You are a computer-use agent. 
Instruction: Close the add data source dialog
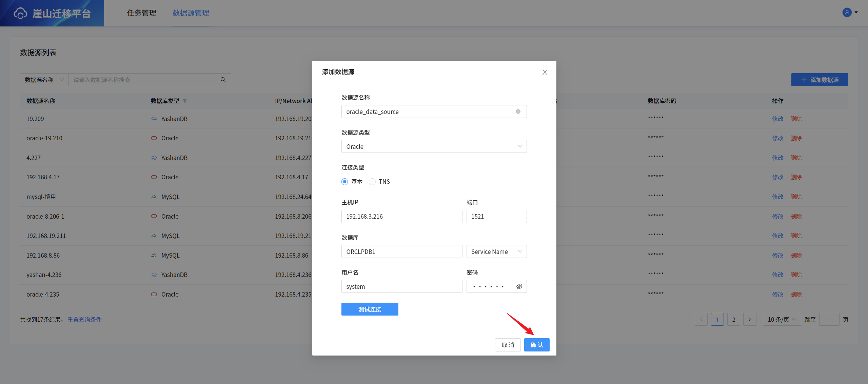545,72
